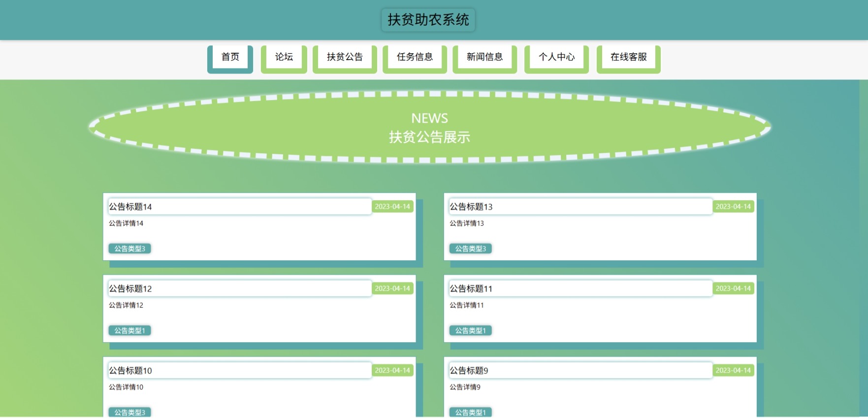Click the date badge on 公告标题9
The height and width of the screenshot is (418, 868).
[x=733, y=370]
